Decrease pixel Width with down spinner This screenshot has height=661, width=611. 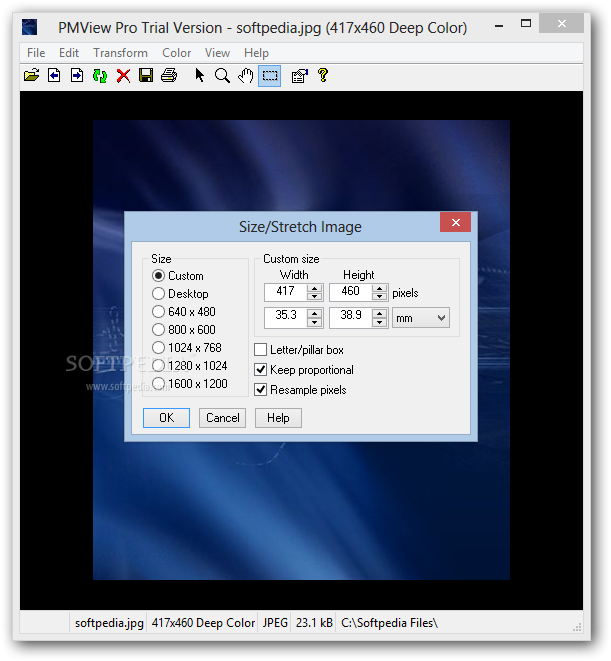(315, 296)
